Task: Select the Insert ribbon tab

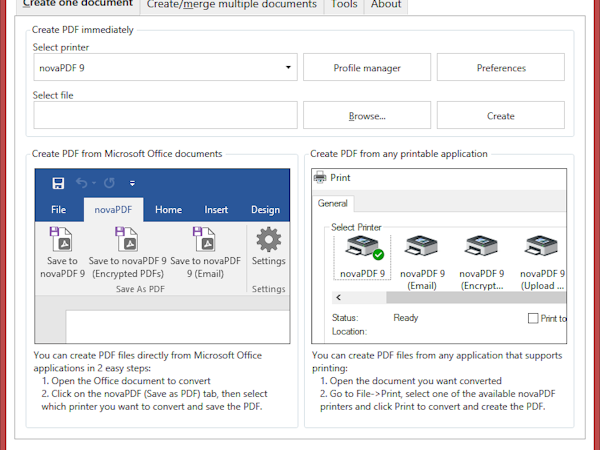Action: [x=216, y=210]
